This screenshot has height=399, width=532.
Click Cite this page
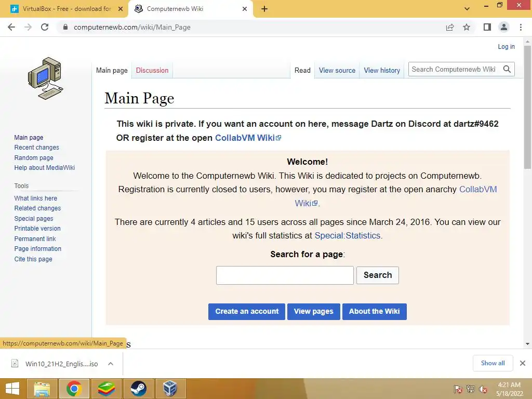[33, 259]
